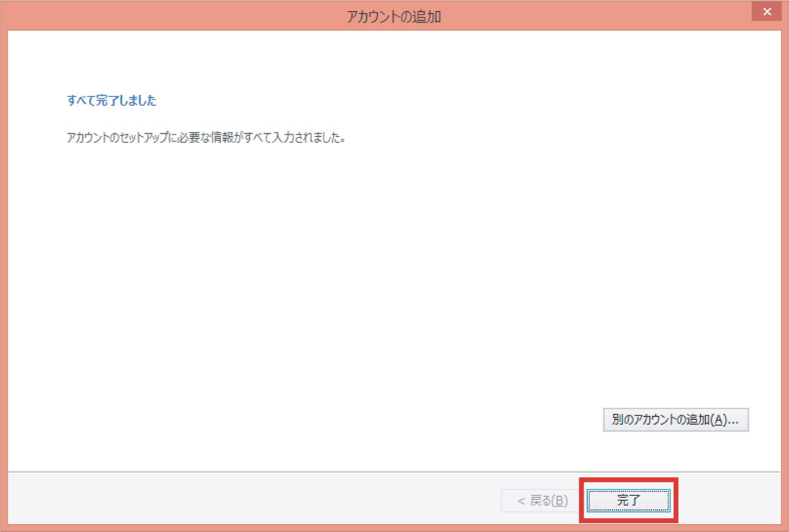Screen dimensions: 789x532
Task: Click the アカウントの追加 title bar text
Action: point(394,16)
